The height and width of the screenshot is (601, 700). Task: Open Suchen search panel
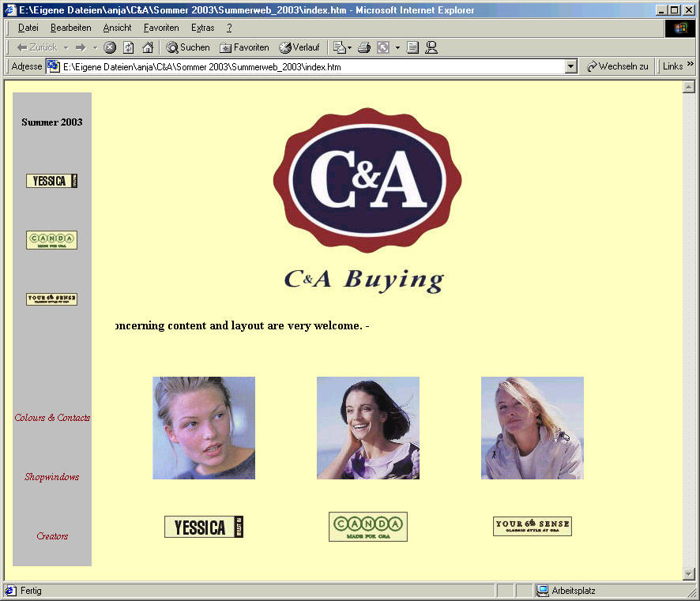click(x=188, y=47)
